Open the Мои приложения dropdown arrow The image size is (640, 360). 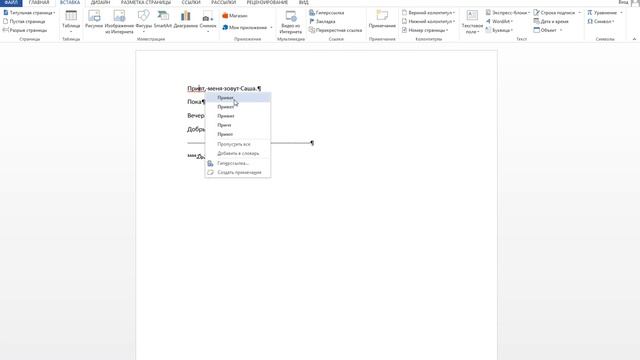click(271, 28)
